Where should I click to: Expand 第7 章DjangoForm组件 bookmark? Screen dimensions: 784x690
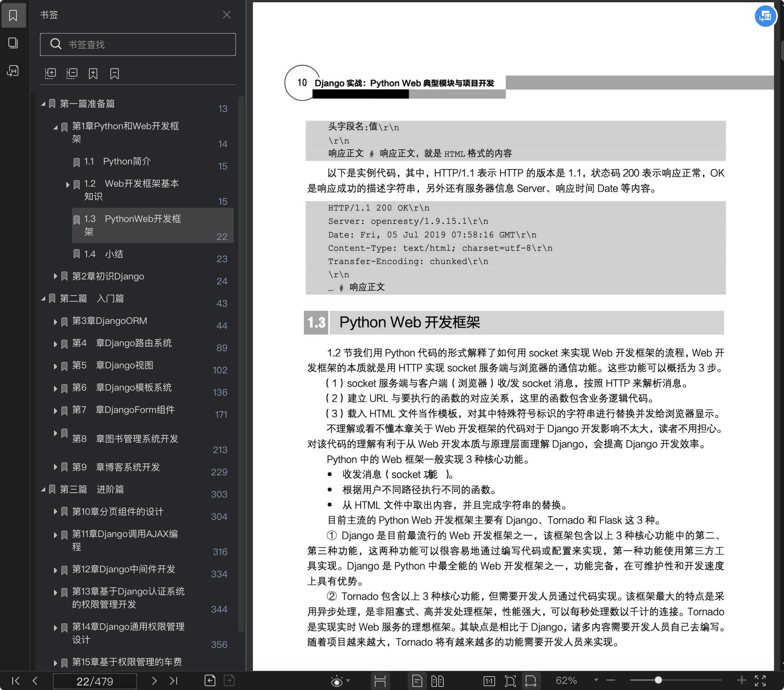click(56, 411)
